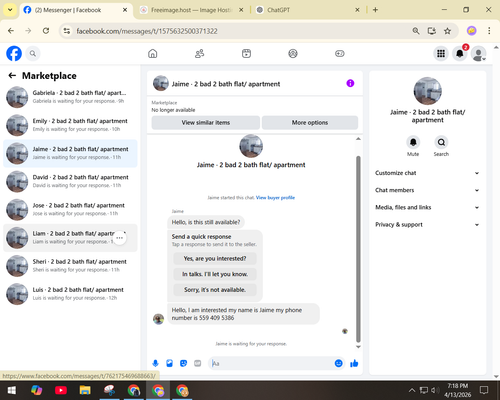The width and height of the screenshot is (500, 400).
Task: Click the back arrow beside Marketplace heading
Action: point(12,76)
